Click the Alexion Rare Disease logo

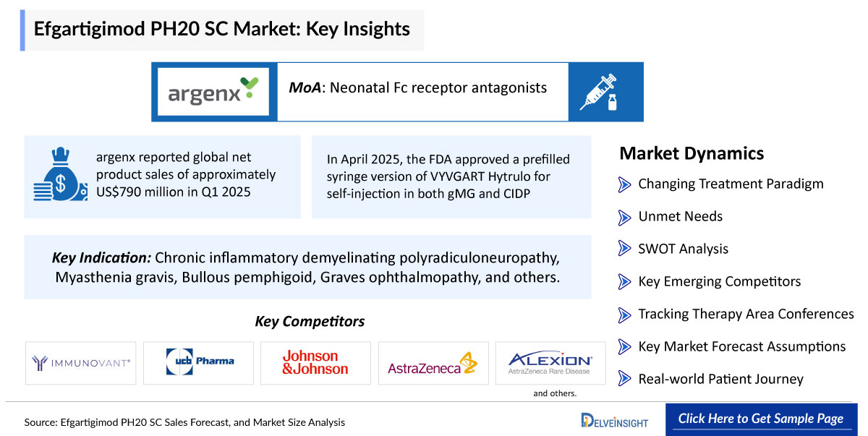pos(550,363)
